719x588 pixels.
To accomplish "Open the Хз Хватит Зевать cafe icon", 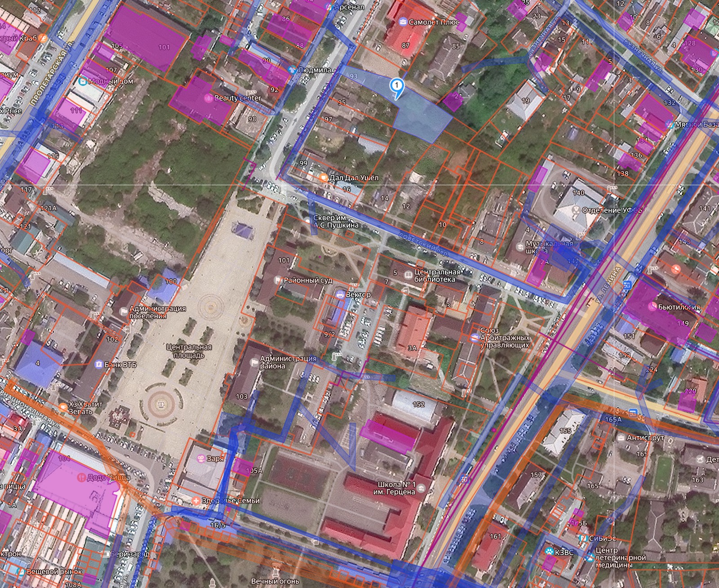I will (62, 407).
